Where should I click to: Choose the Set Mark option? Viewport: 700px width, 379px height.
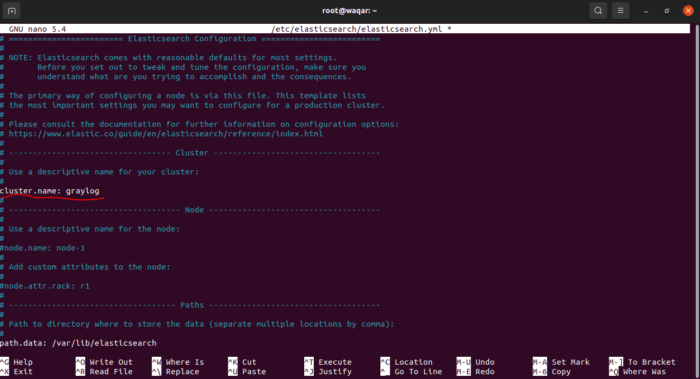(562, 362)
